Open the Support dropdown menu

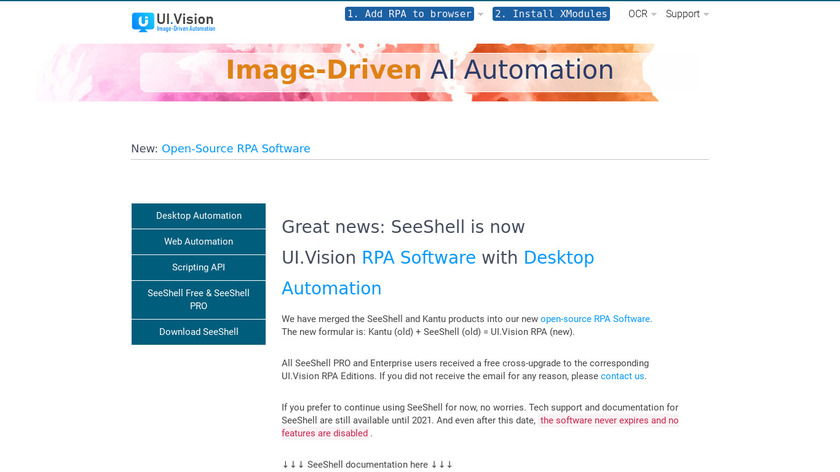click(687, 14)
